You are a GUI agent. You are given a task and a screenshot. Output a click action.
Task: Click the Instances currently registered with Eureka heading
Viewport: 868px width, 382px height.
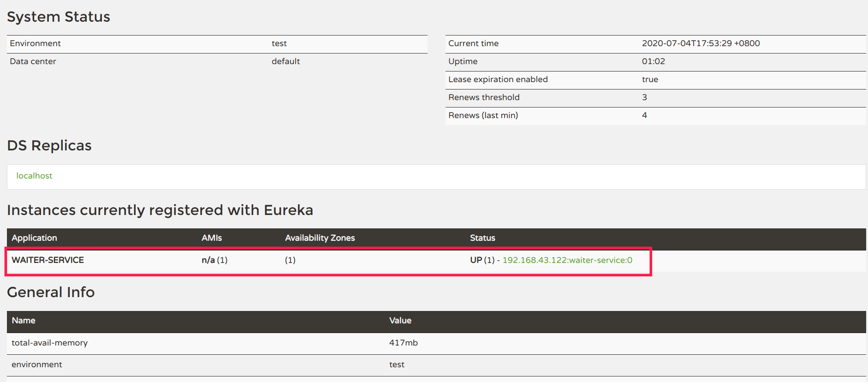coord(160,210)
